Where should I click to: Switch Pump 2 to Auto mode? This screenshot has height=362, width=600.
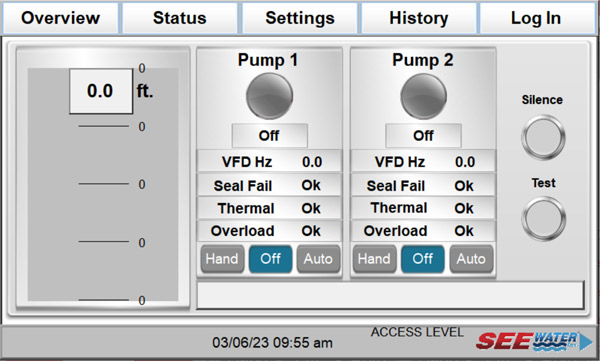pyautogui.click(x=471, y=259)
